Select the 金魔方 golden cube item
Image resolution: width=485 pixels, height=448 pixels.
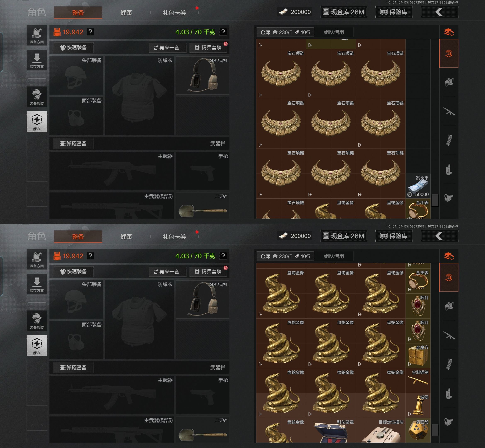point(418,356)
